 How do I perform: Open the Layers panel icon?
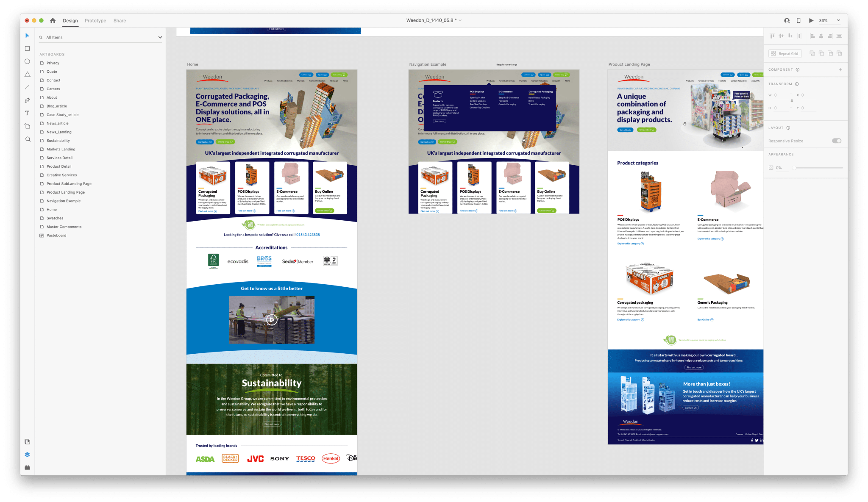(x=27, y=455)
